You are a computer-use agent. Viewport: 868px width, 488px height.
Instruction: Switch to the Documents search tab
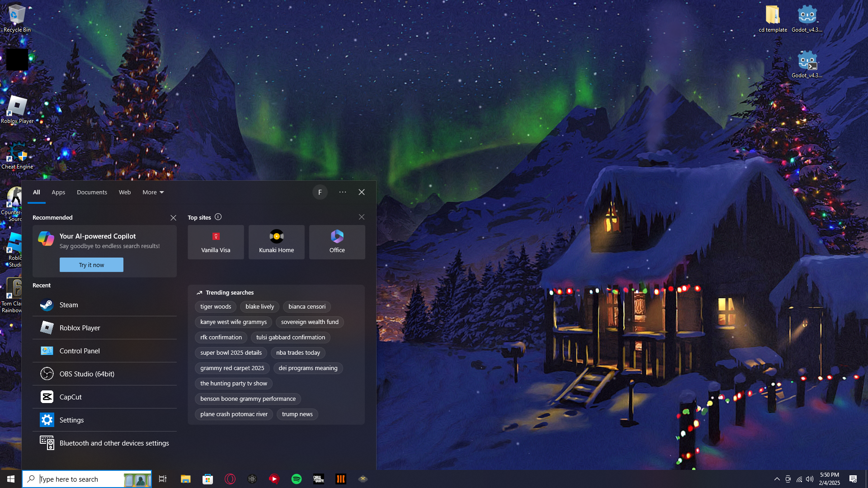(x=92, y=192)
